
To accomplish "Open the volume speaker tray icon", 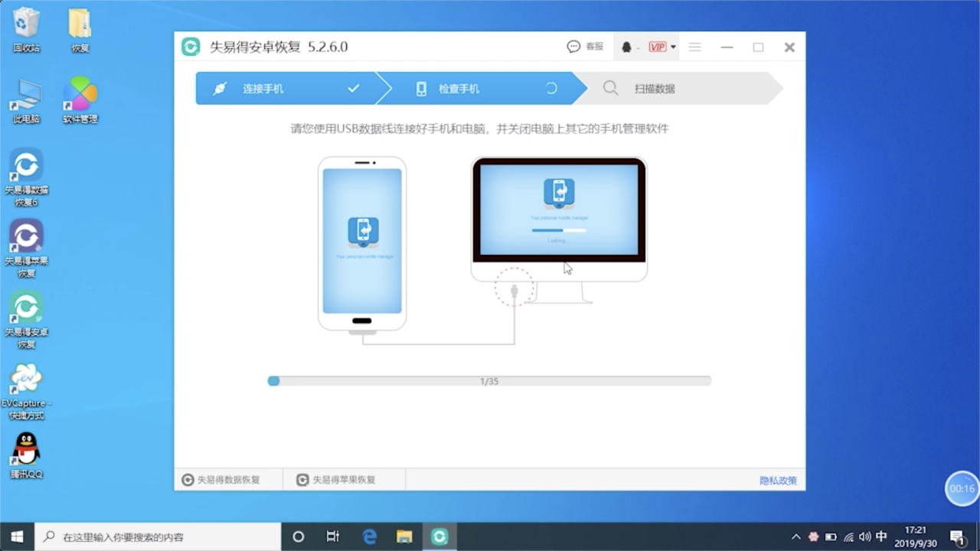I will point(865,537).
